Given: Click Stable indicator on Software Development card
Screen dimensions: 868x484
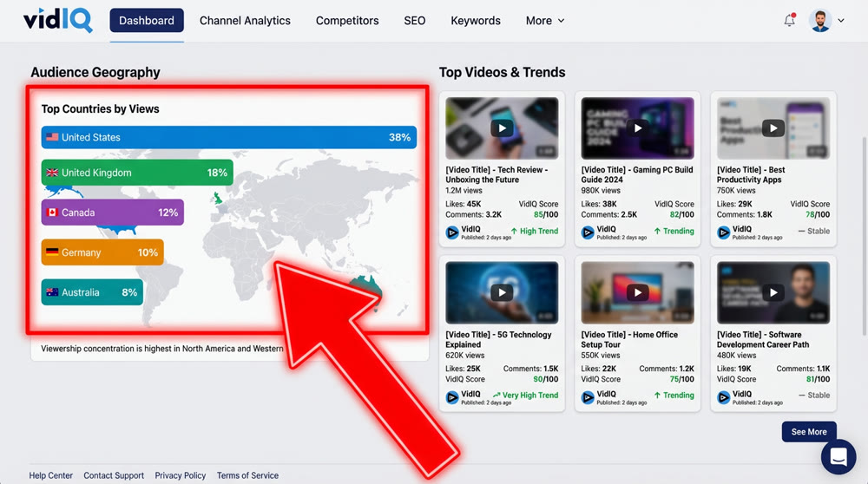Looking at the screenshot, I should (814, 396).
